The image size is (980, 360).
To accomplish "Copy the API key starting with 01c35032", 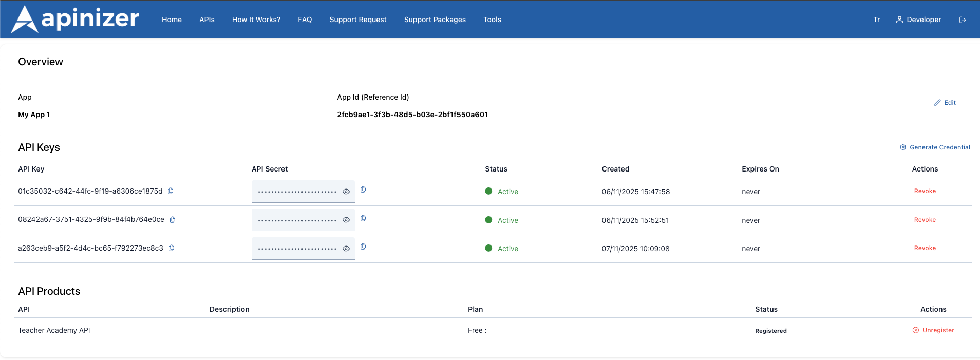I will 171,191.
